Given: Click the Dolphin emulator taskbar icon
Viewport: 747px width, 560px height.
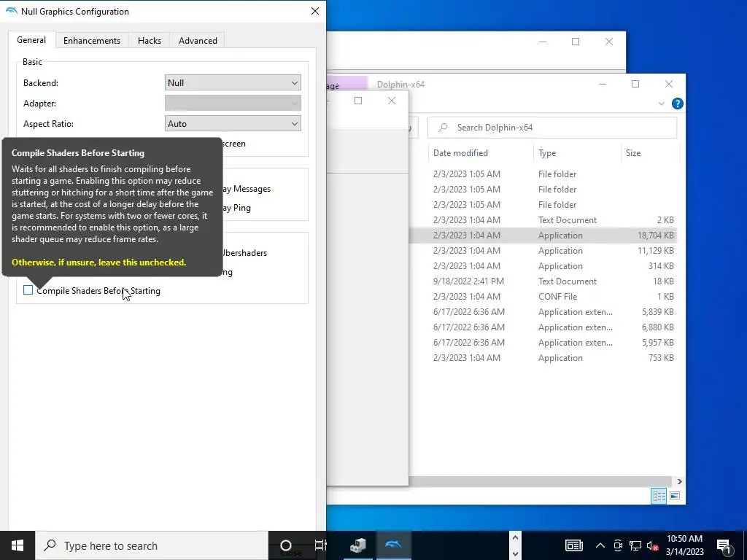Looking at the screenshot, I should pos(393,545).
